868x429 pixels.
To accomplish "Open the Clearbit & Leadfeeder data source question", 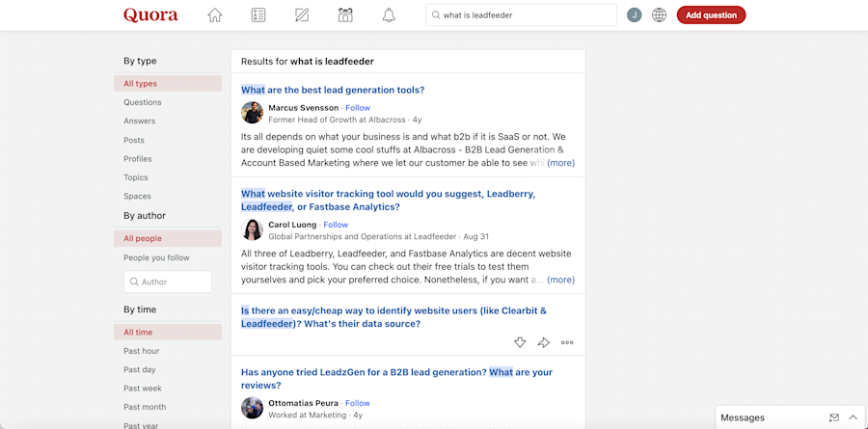I will pos(393,317).
